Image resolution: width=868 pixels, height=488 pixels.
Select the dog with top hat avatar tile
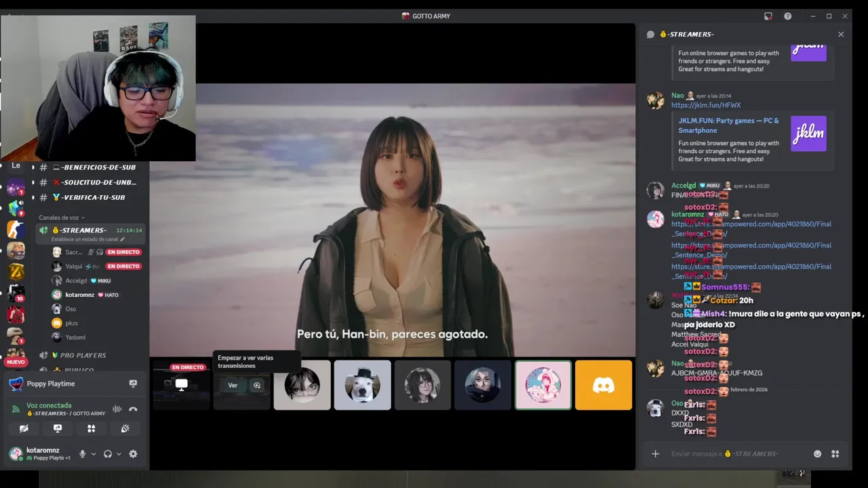(x=362, y=385)
